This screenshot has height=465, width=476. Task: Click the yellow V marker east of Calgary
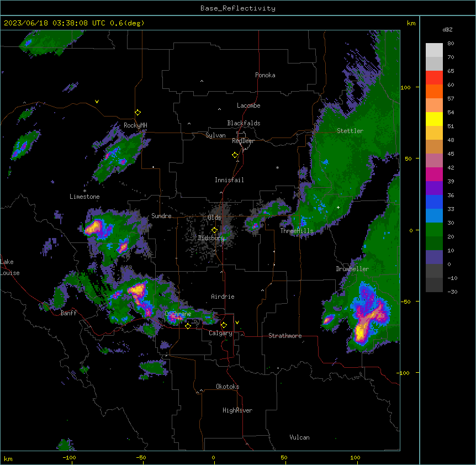[237, 323]
